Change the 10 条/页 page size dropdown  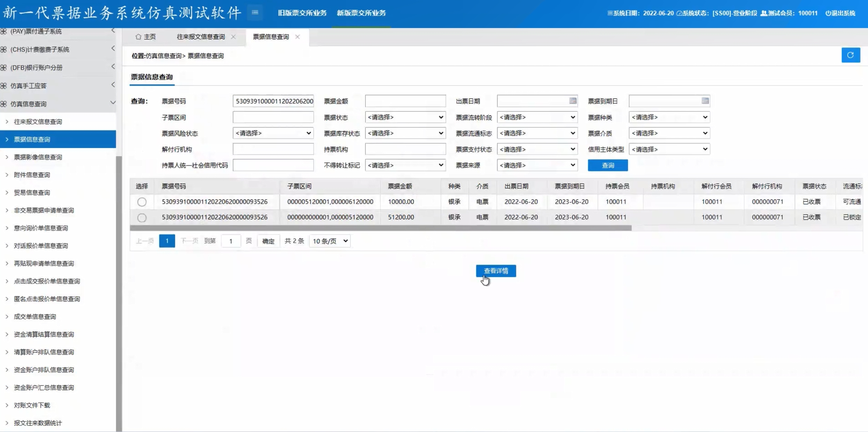point(330,241)
